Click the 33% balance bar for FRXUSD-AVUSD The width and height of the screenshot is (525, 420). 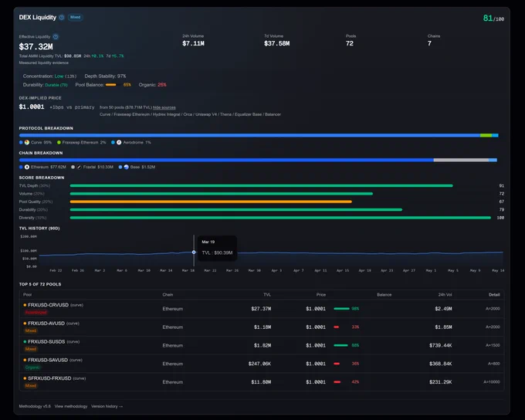pyautogui.click(x=337, y=327)
